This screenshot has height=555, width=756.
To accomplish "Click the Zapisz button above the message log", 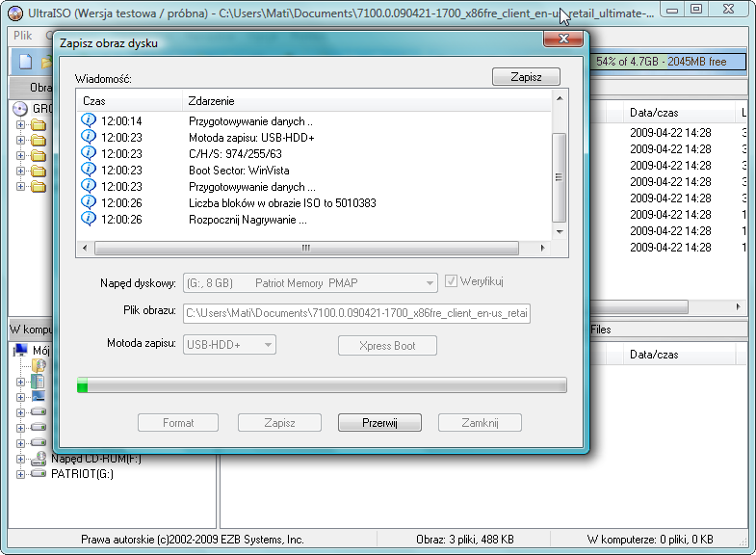I will coord(526,77).
